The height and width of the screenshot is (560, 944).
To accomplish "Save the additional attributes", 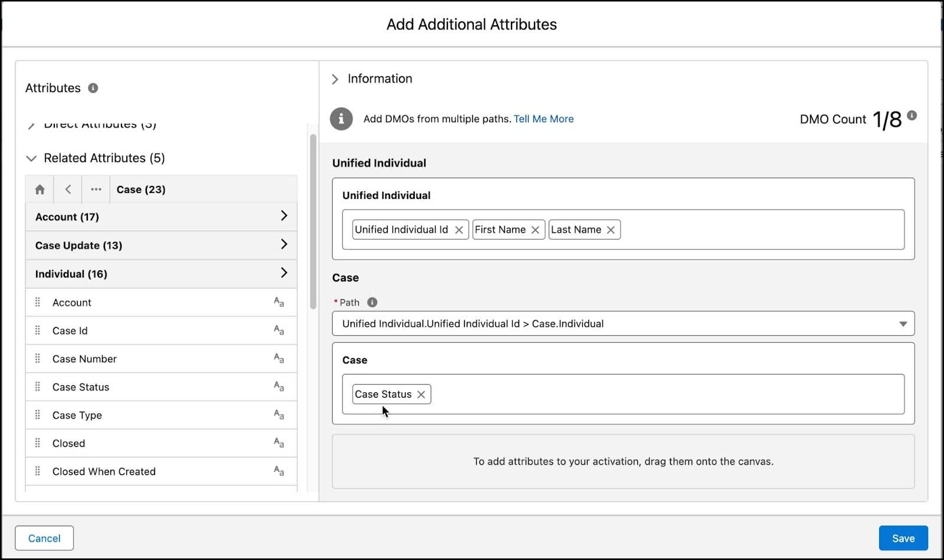I will tap(902, 538).
